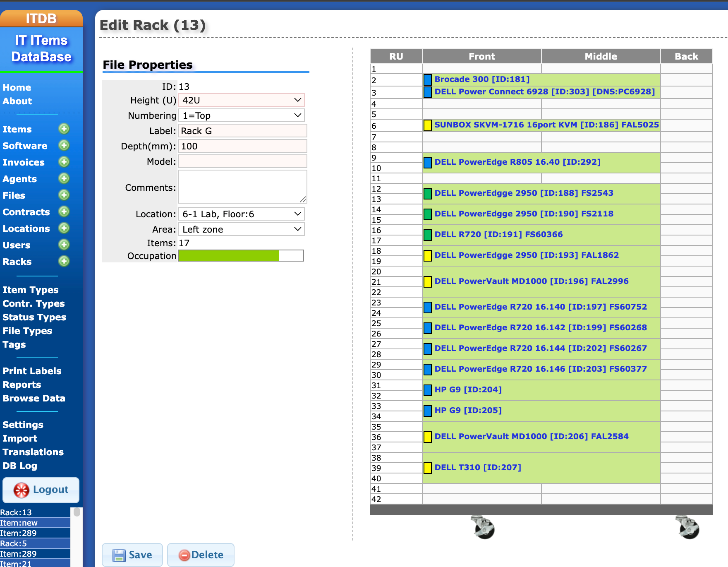Open the Users list in sidebar

(17, 245)
